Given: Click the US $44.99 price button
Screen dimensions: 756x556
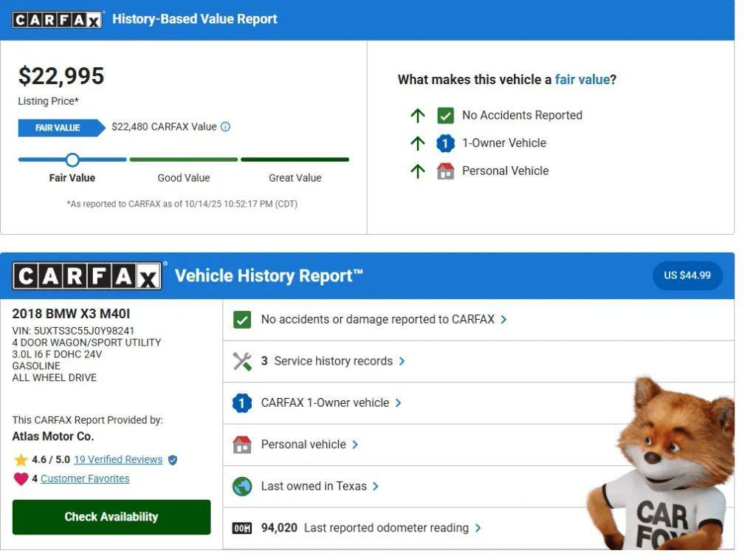Looking at the screenshot, I should (687, 275).
